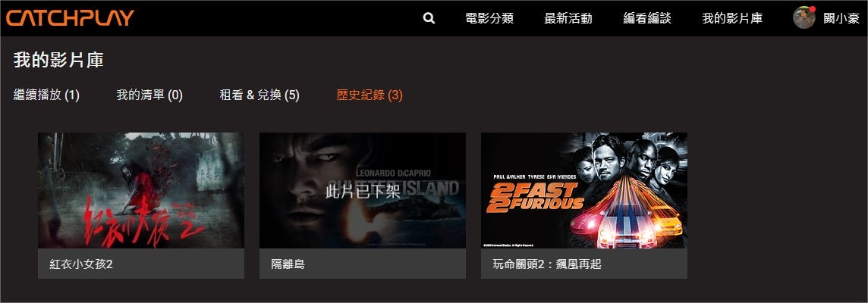Open 我的影片庫 in top navigation
Screen dimensions: 868x303
point(732,18)
